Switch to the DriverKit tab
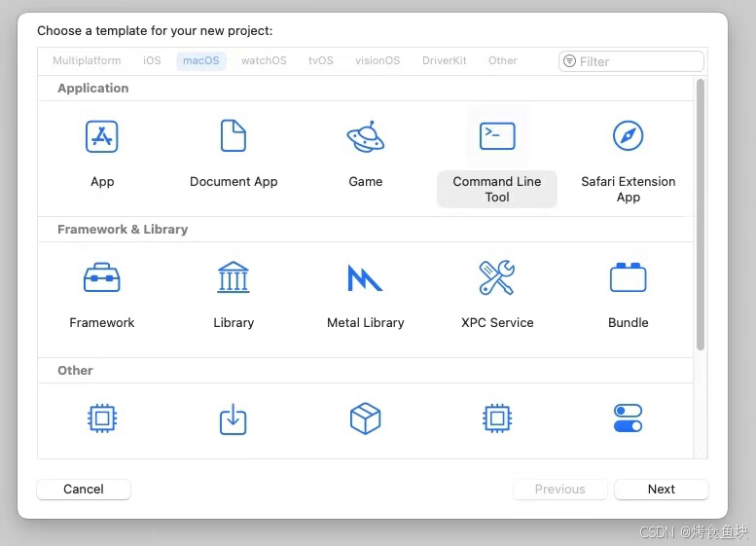 point(444,60)
